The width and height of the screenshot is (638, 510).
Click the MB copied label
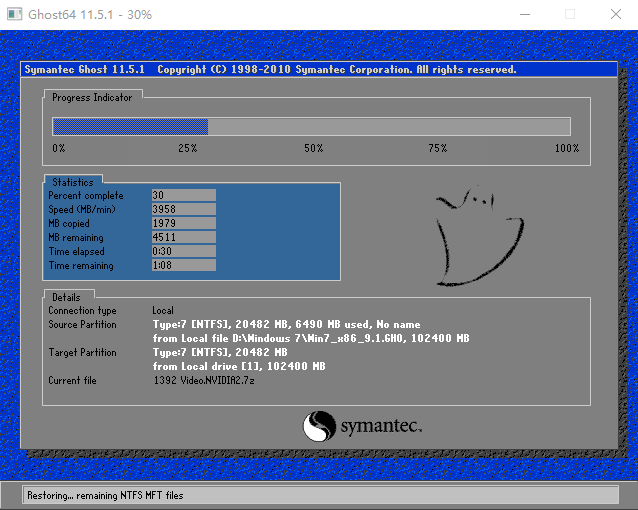(69, 223)
